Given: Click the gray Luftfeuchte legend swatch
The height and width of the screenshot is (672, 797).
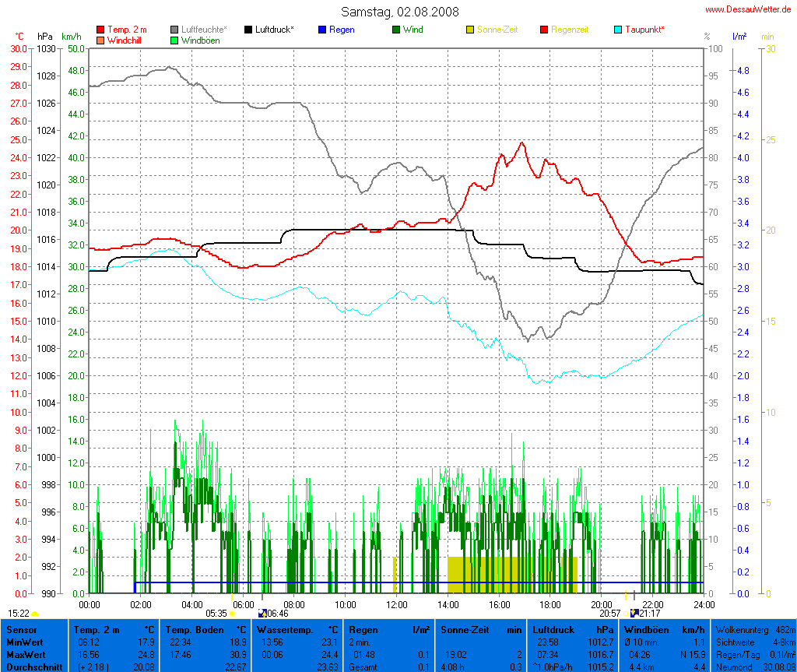Looking at the screenshot, I should pos(174,30).
